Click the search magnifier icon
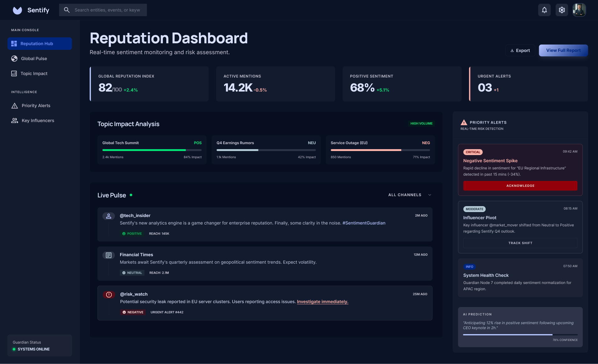598x364 pixels. tap(67, 10)
